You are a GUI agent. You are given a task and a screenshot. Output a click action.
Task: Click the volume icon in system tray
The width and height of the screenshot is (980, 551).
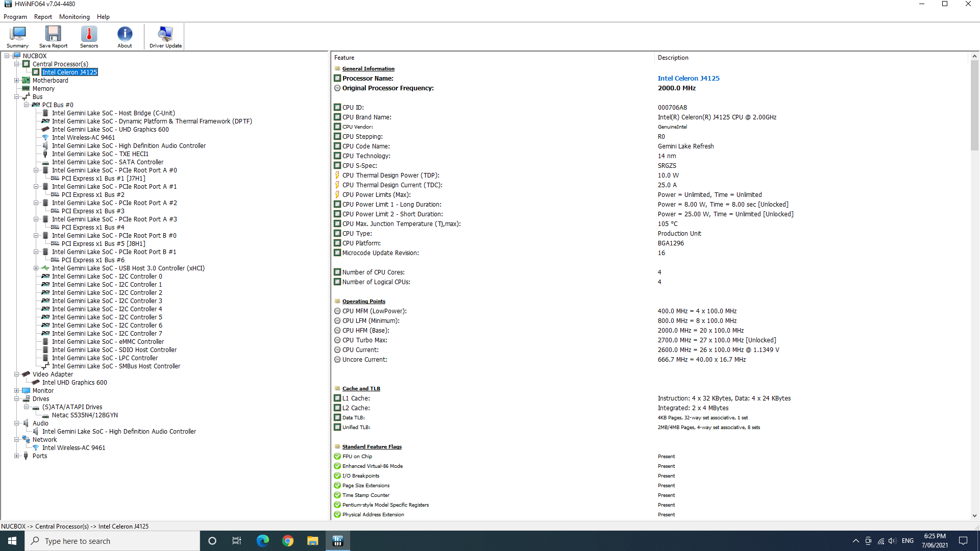click(892, 541)
